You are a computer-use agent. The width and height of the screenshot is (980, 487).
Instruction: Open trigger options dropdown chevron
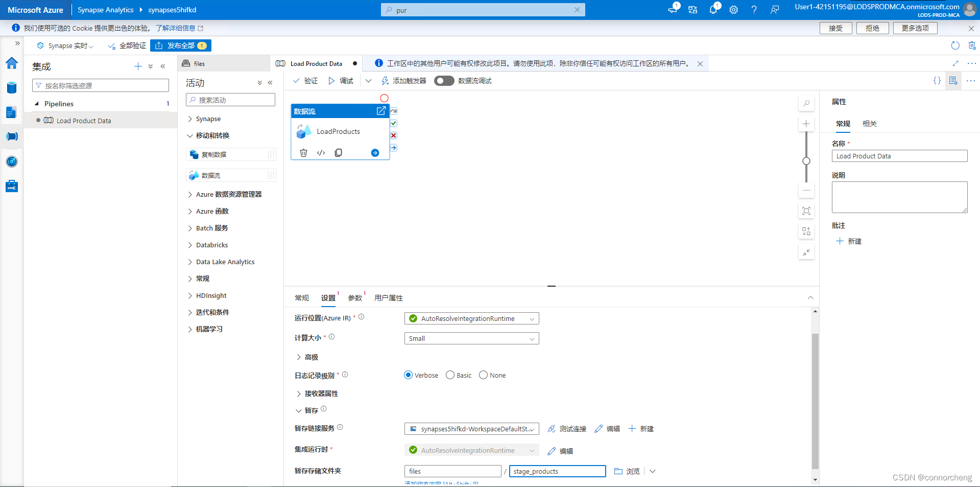368,81
